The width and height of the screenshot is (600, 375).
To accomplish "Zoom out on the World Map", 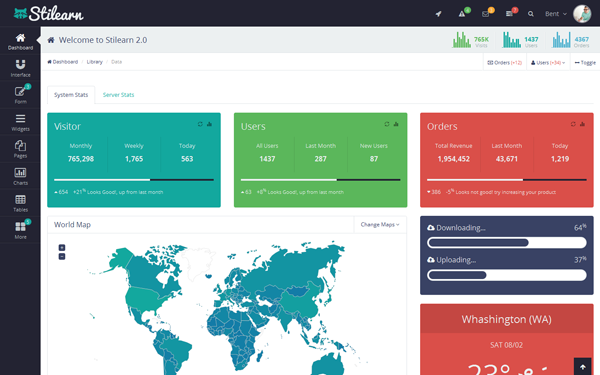I will click(x=62, y=256).
